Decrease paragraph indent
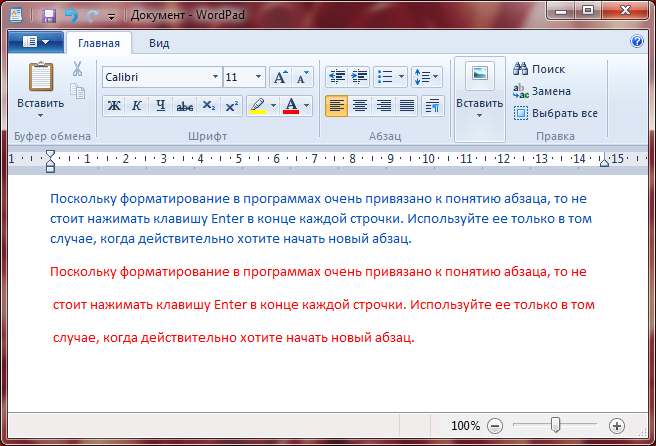This screenshot has width=656, height=446. (x=337, y=77)
